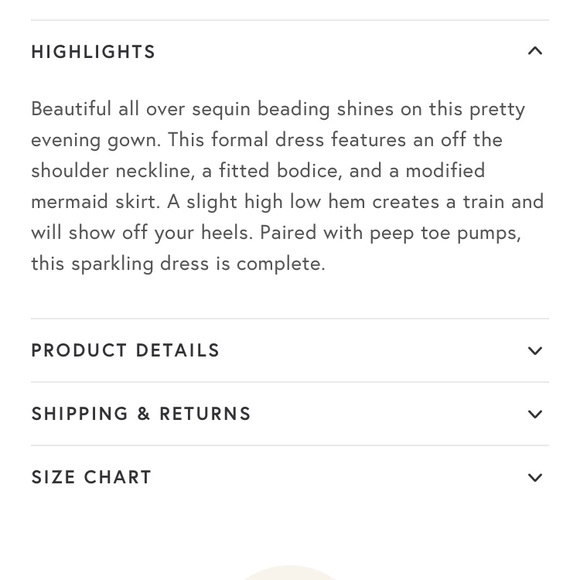The height and width of the screenshot is (580, 580).
Task: Click the line starting 'Beautiful all over sequin'
Action: (278, 109)
